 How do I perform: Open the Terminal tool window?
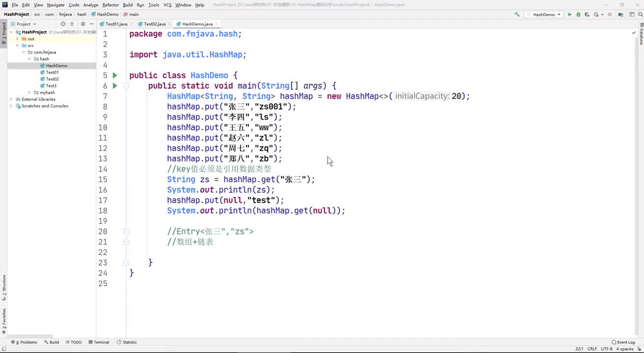[99, 342]
